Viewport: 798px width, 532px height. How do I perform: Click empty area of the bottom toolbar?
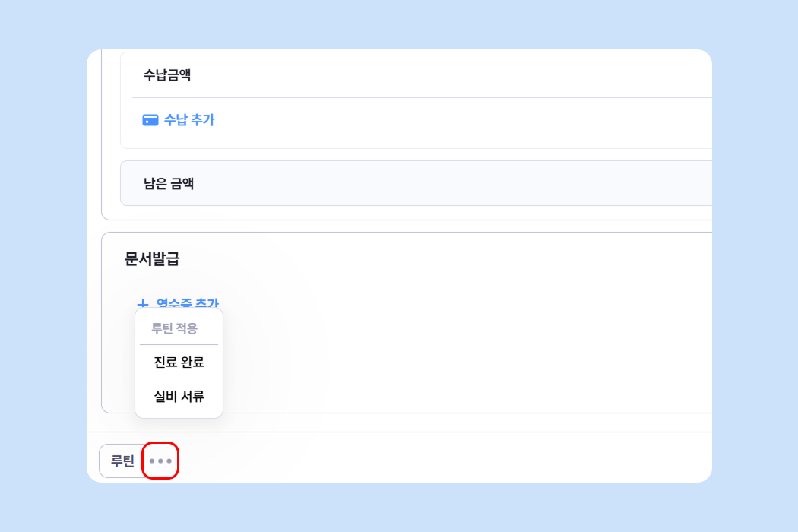[456, 461]
